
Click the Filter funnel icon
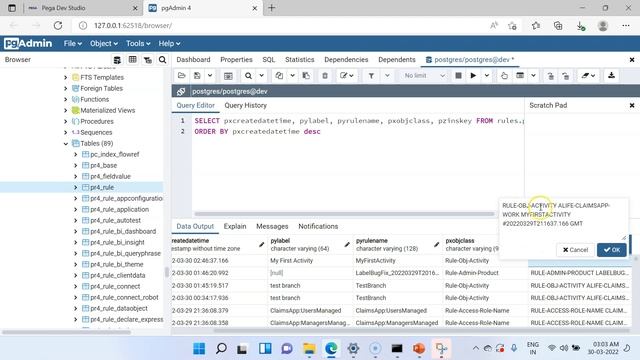pyautogui.click(x=371, y=76)
